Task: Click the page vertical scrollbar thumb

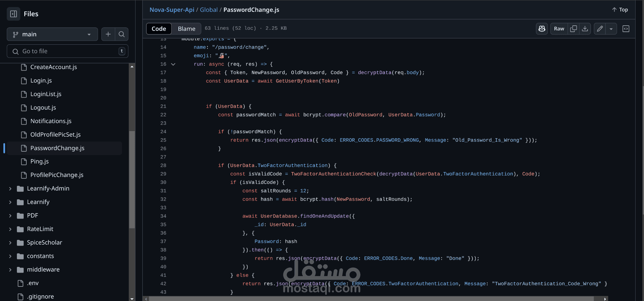Action: click(643, 150)
